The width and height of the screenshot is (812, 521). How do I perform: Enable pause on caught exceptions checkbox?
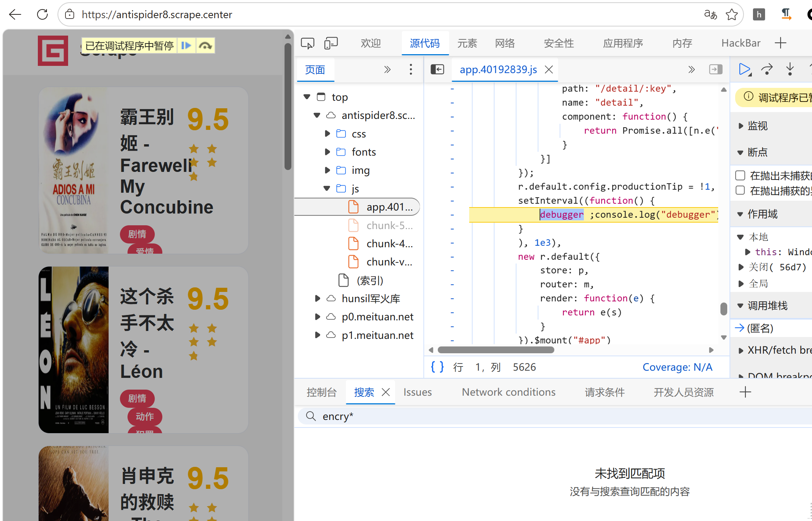740,190
